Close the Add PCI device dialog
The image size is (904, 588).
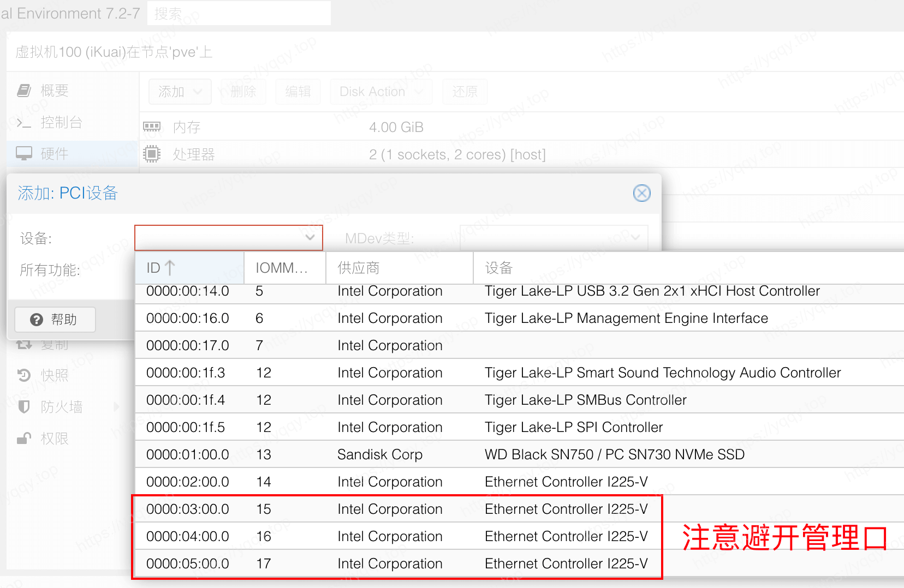point(641,193)
